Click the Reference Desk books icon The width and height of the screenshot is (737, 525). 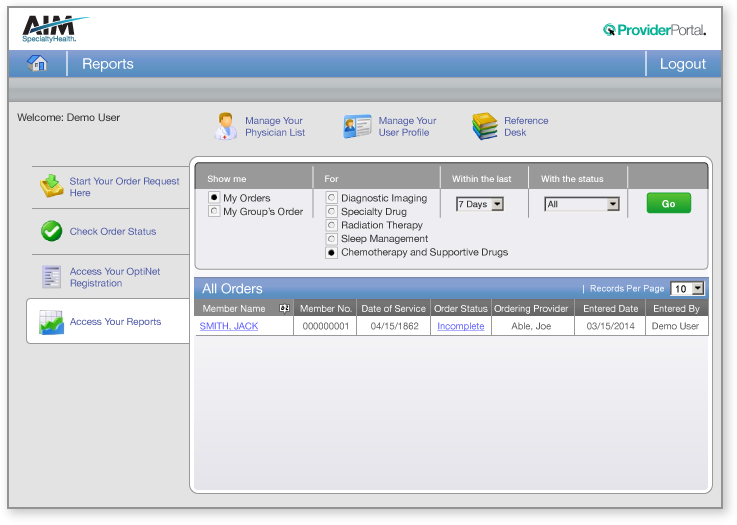[x=485, y=127]
